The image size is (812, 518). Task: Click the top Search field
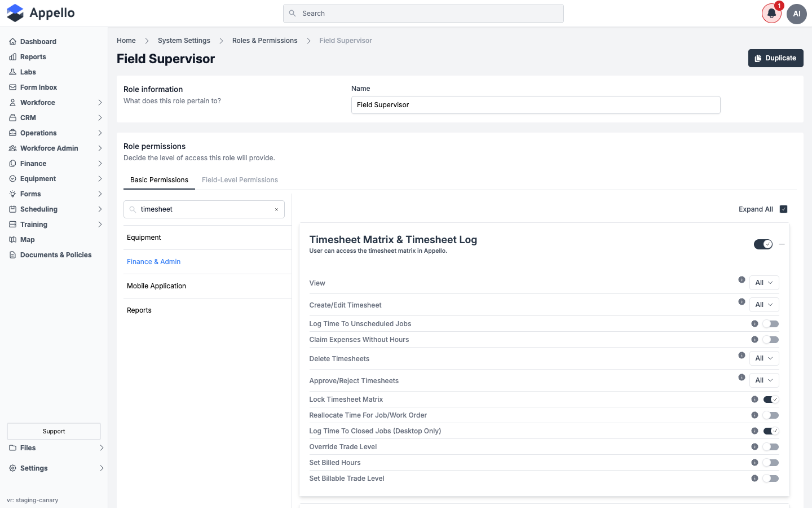click(423, 14)
